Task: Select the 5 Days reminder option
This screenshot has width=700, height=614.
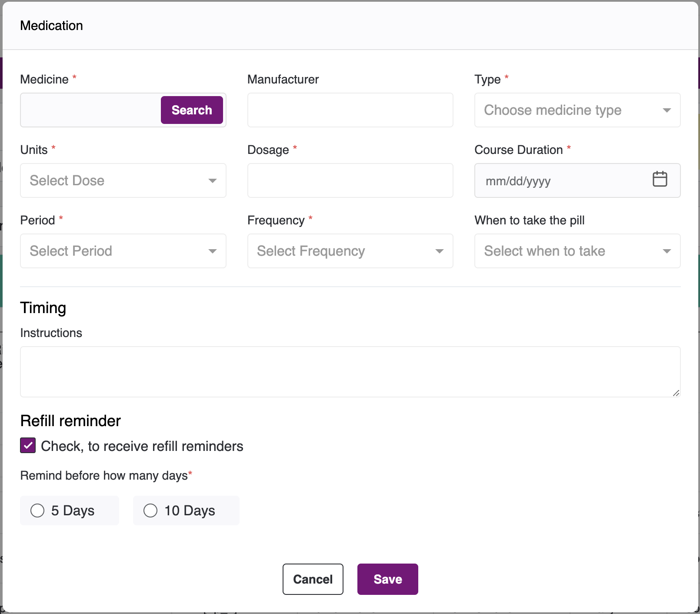Action: [x=38, y=511]
